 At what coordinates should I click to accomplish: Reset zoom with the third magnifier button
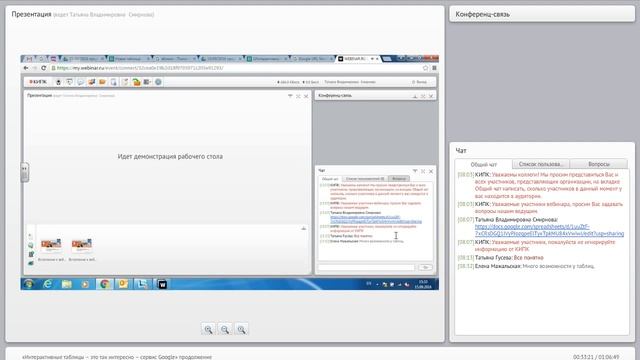pos(242,329)
